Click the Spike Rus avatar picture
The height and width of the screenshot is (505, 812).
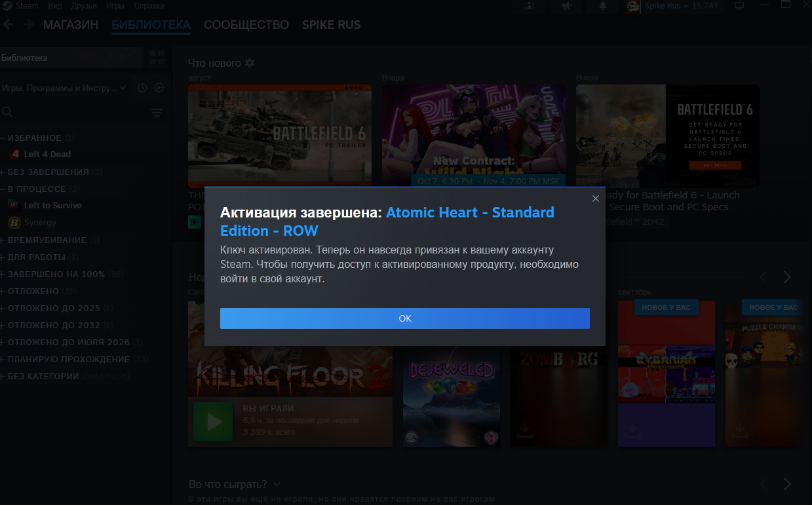(632, 6)
